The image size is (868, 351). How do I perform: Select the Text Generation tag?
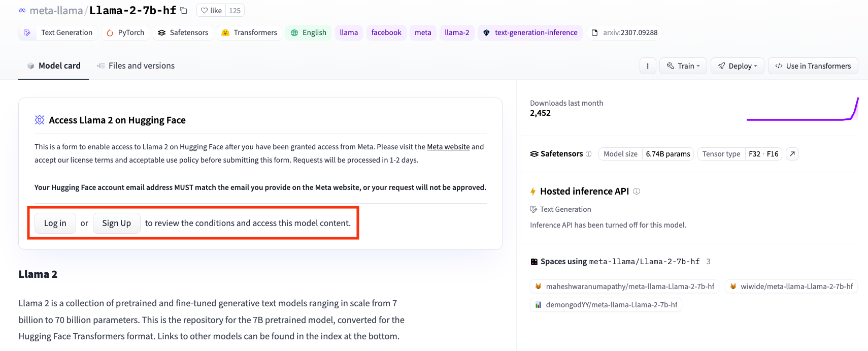[58, 33]
